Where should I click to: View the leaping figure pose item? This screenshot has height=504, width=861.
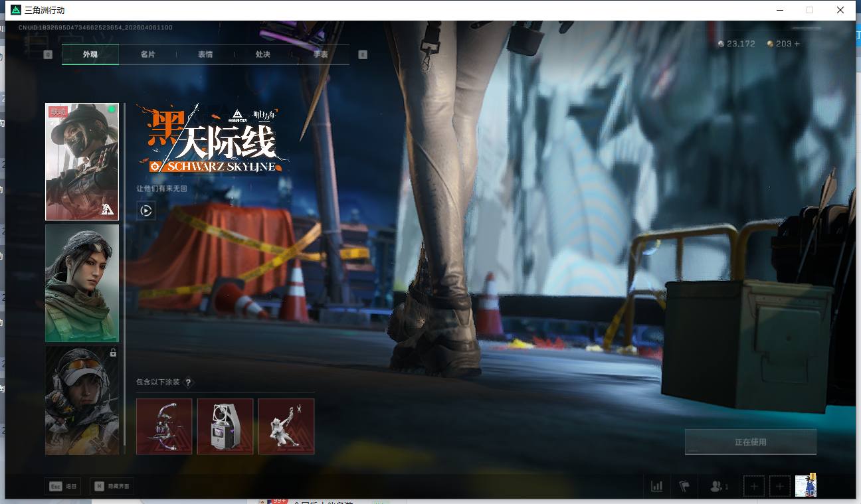coord(286,426)
